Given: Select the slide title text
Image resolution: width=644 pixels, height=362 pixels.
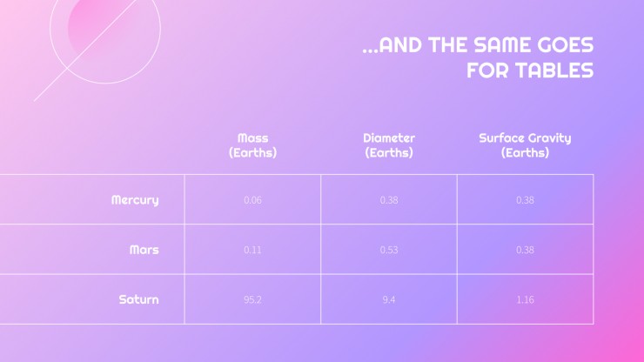Looking at the screenshot, I should coord(478,57).
